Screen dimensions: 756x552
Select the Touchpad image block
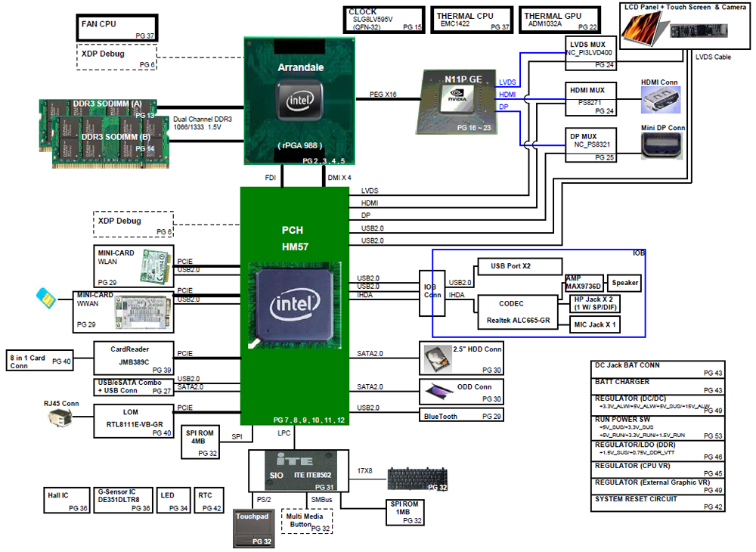pyautogui.click(x=253, y=529)
